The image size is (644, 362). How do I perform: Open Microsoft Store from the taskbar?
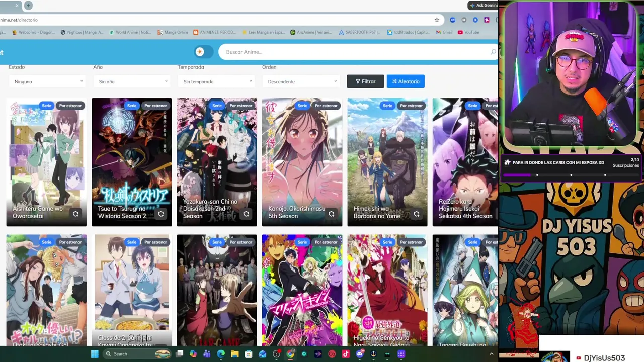pos(249,354)
